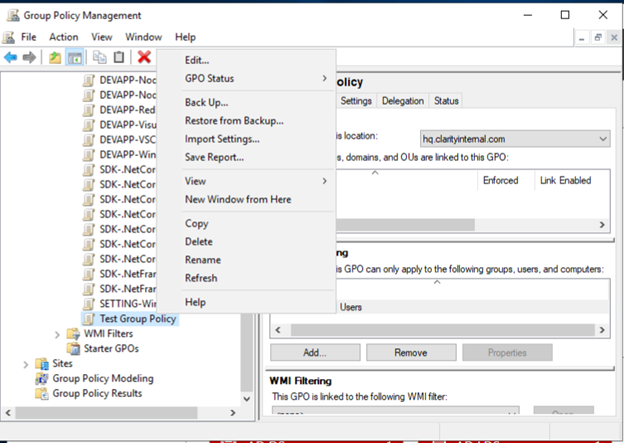The width and height of the screenshot is (624, 443).
Task: Switch to the Settings tab
Action: point(356,101)
